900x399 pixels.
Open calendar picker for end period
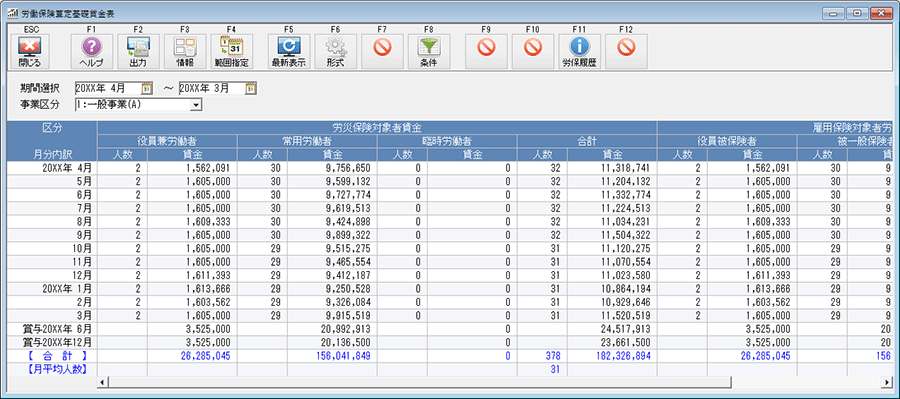251,88
